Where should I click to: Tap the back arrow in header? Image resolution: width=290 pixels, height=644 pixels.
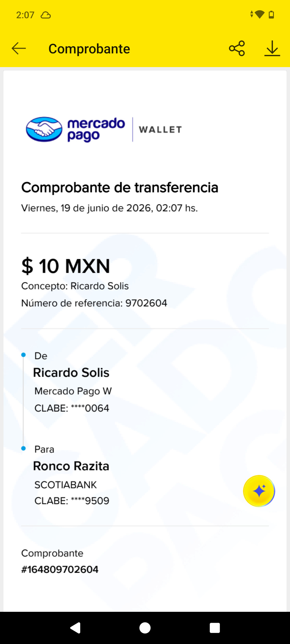[19, 49]
